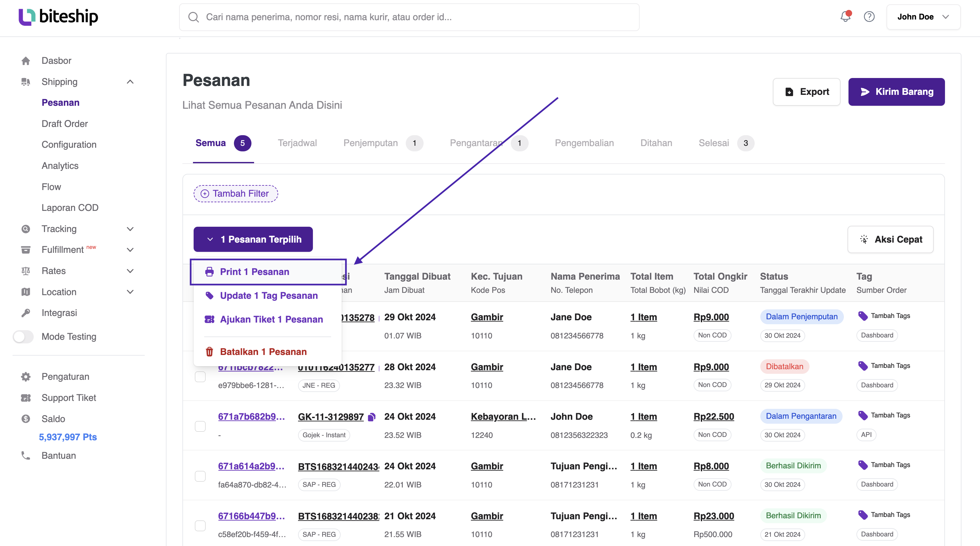Check the box for order 671a614a2b9
The width and height of the screenshot is (980, 546).
(x=200, y=476)
